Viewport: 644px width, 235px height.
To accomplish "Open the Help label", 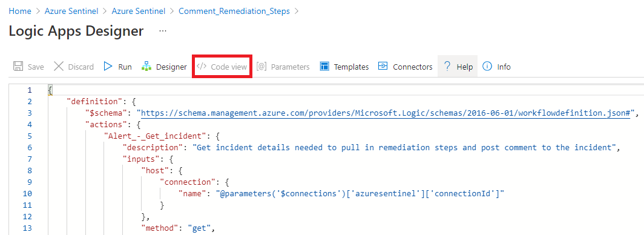I will 465,67.
